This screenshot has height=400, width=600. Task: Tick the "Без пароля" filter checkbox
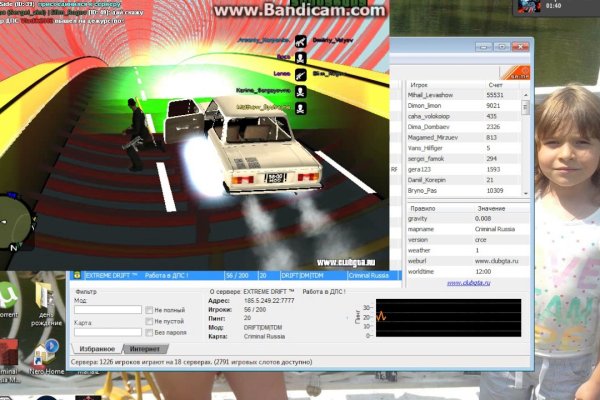click(x=149, y=332)
